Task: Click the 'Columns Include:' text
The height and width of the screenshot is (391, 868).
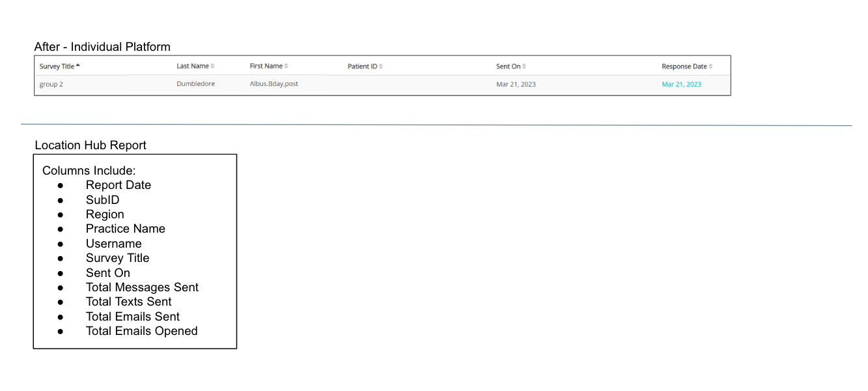Action: (x=89, y=171)
